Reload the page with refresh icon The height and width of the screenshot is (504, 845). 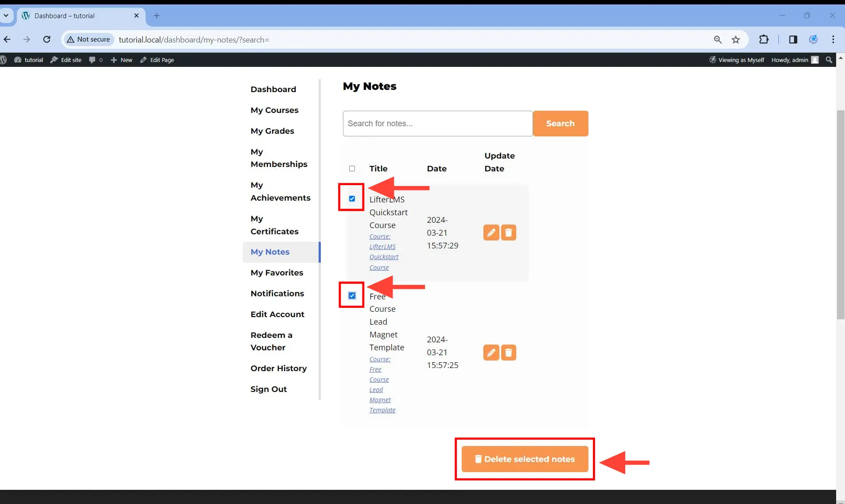pyautogui.click(x=47, y=39)
